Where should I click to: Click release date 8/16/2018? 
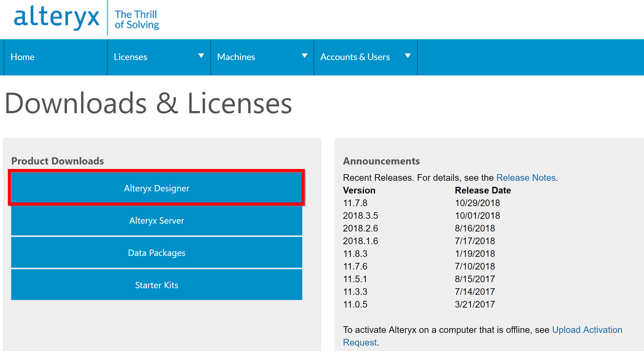tap(475, 228)
